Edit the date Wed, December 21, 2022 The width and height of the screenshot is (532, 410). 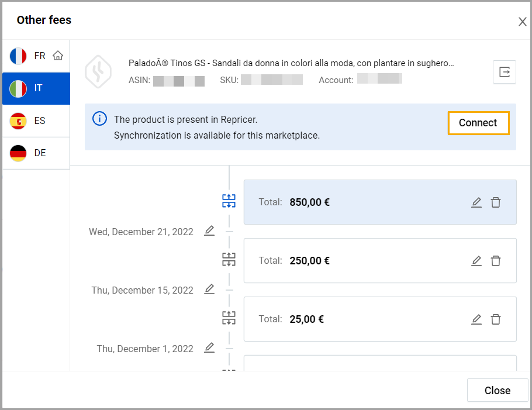coord(209,231)
